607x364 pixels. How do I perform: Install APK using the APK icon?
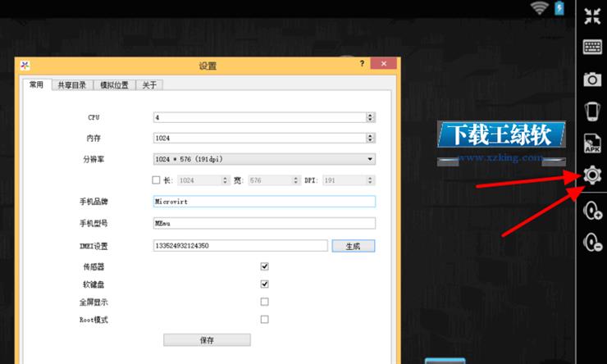592,143
